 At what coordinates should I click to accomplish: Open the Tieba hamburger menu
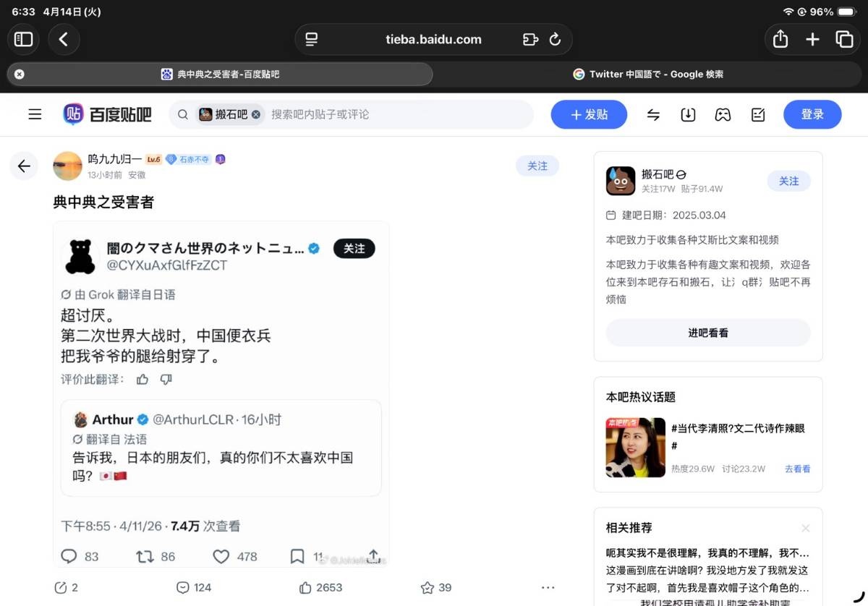[x=35, y=114]
